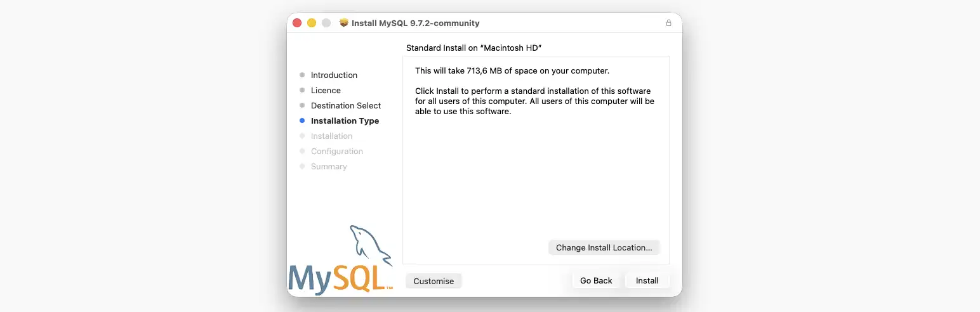The image size is (980, 312).
Task: Select the Licence step
Action: [326, 90]
